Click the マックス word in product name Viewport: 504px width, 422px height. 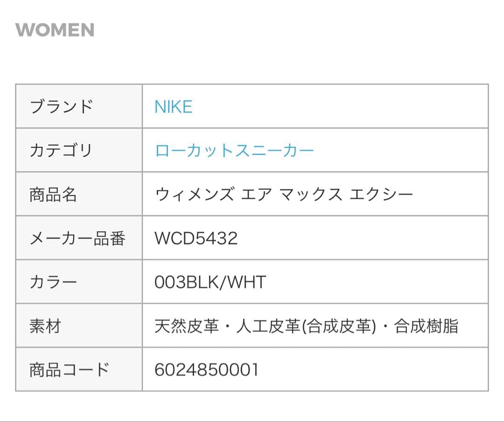(x=310, y=194)
